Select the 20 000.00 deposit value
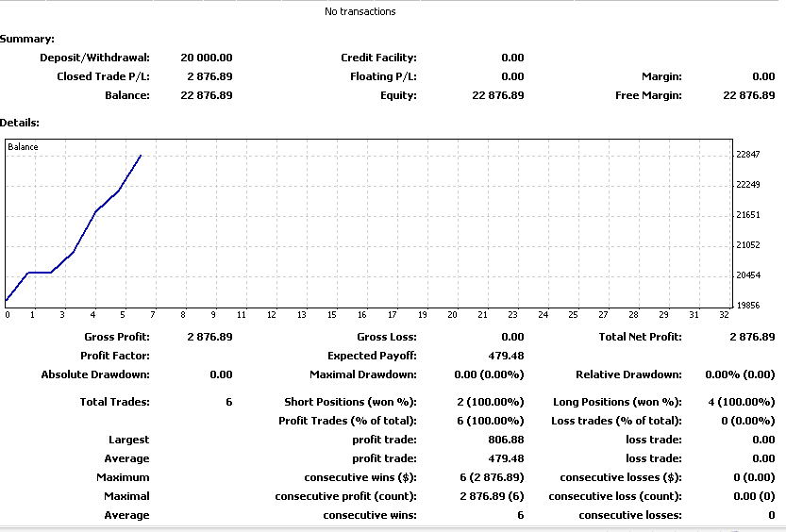The width and height of the screenshot is (786, 532). point(207,58)
